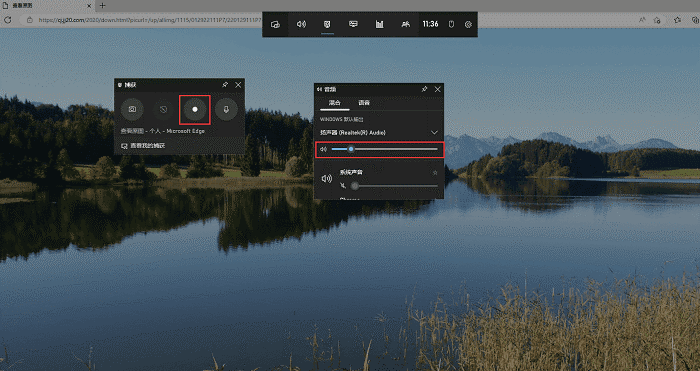Close the Edge browser tab

[89, 6]
